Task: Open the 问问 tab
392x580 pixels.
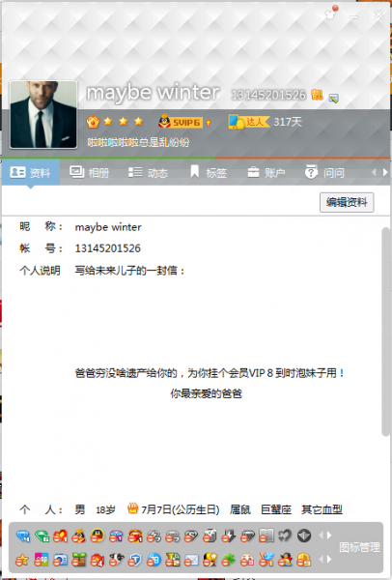Action: [x=324, y=172]
